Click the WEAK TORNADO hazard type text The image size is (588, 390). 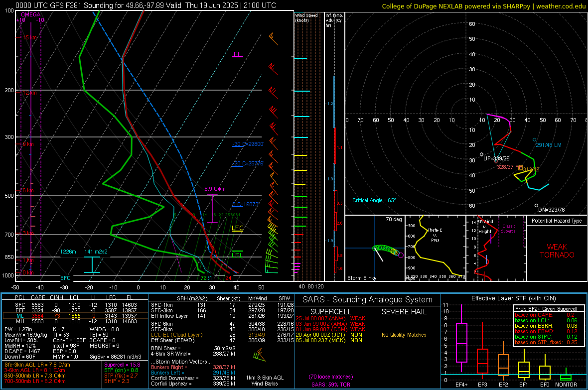pyautogui.click(x=557, y=251)
